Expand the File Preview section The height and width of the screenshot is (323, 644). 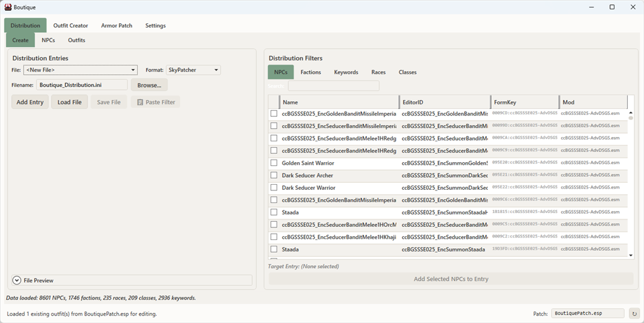(x=17, y=280)
